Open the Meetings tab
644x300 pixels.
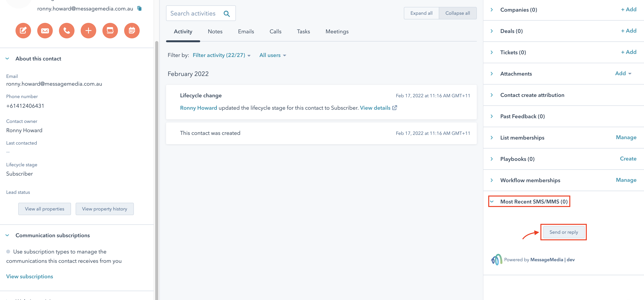click(337, 31)
